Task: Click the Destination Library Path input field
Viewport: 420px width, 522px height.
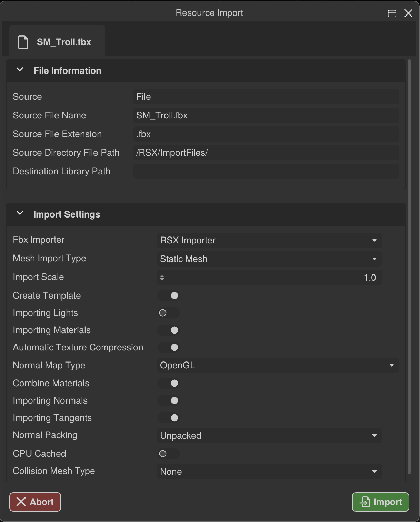Action: pyautogui.click(x=266, y=171)
